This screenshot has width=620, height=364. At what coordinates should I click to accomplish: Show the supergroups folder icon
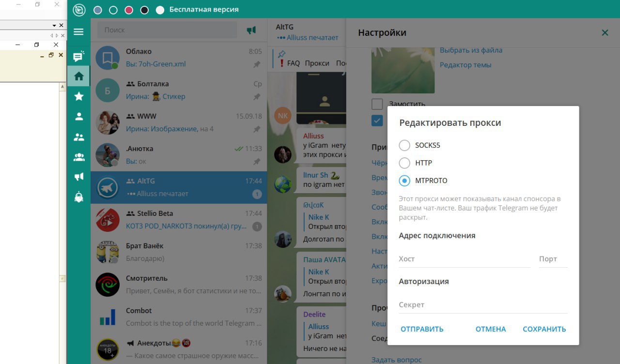point(79,157)
